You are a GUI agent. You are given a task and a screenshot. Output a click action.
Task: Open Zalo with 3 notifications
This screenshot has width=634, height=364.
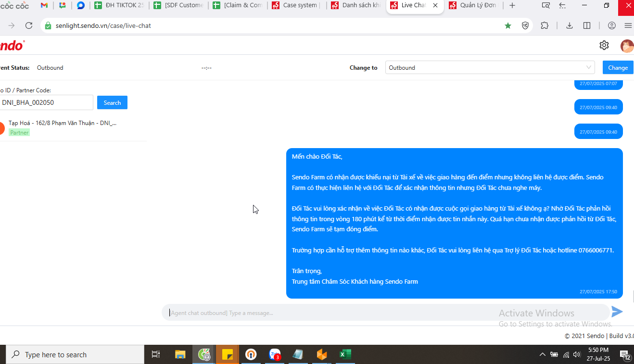click(x=275, y=354)
